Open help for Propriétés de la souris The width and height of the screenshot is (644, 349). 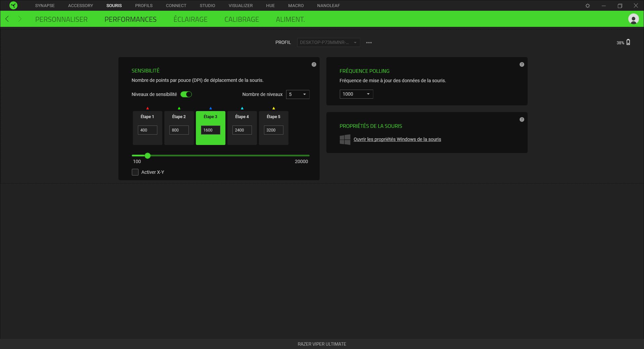522,119
